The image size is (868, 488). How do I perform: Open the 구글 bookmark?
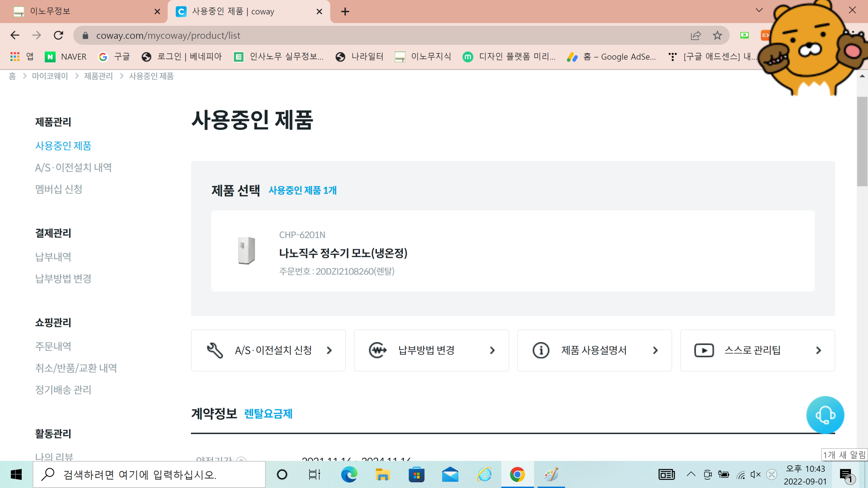pos(114,57)
